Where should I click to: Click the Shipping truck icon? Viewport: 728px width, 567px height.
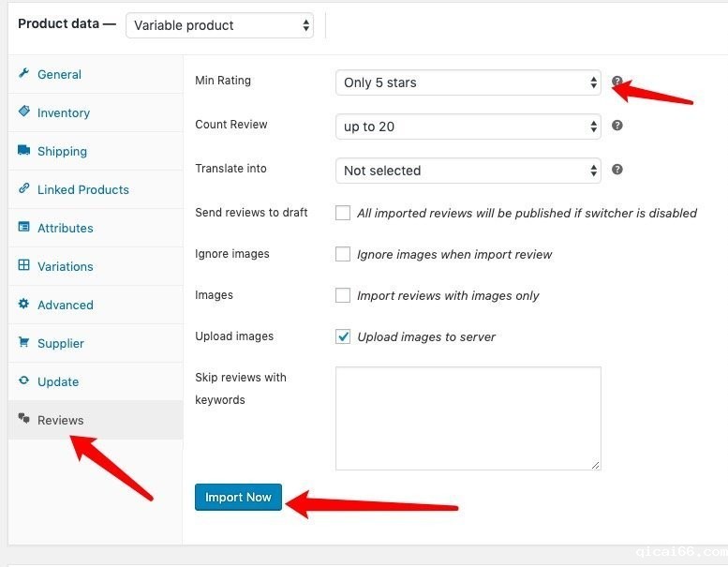pyautogui.click(x=24, y=151)
